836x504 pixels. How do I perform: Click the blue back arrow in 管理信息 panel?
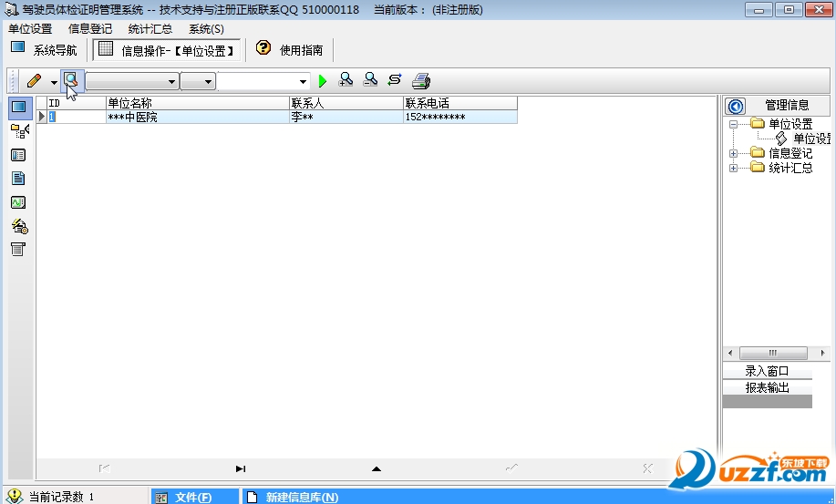point(735,106)
